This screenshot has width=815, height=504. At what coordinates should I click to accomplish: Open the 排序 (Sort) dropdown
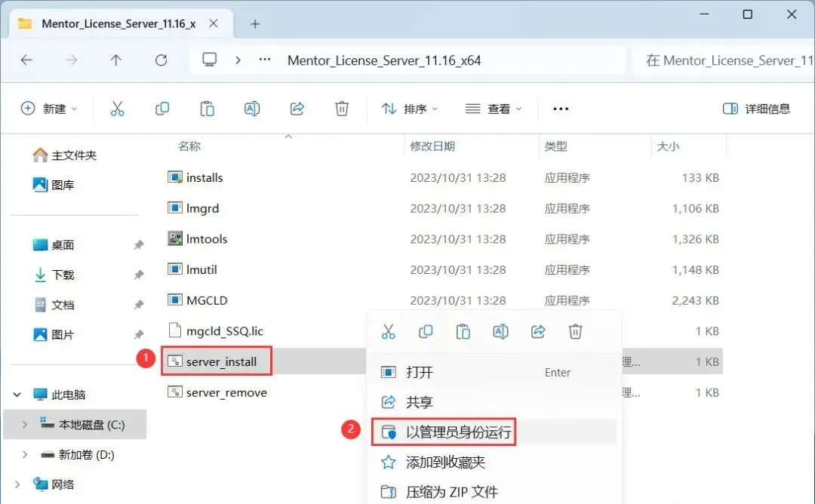click(410, 109)
